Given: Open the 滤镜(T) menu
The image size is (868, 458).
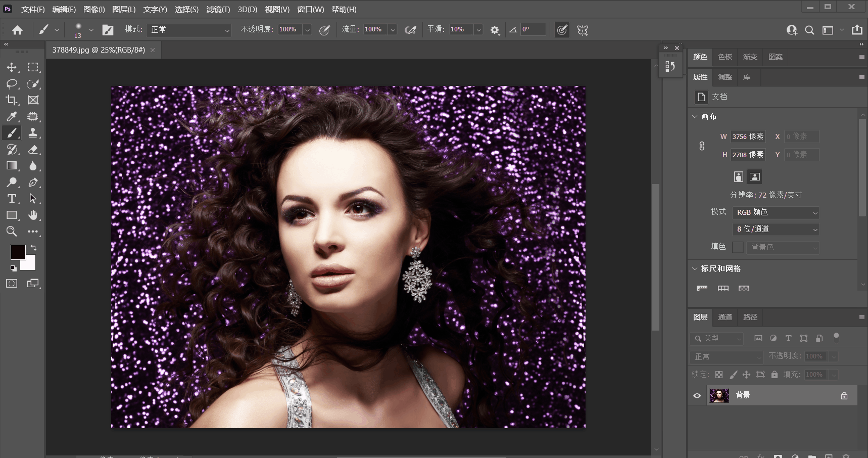Looking at the screenshot, I should point(218,10).
